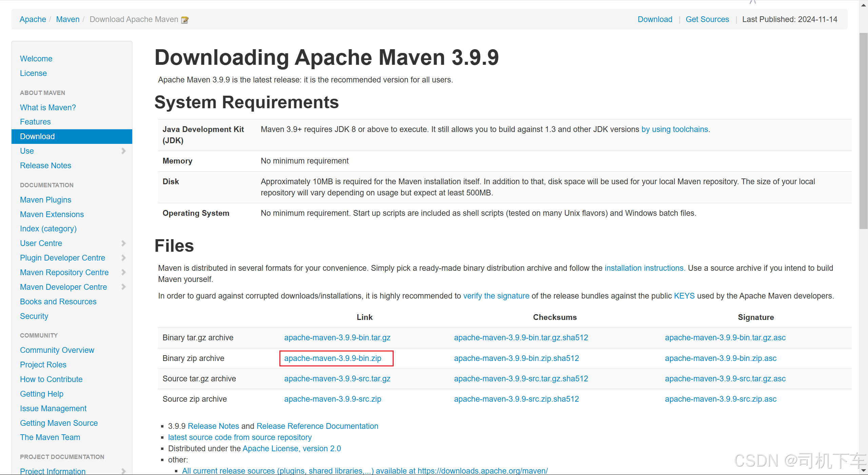Viewport: 868px width, 475px height.
Task: Click Get Sources in top bar
Action: coord(707,19)
